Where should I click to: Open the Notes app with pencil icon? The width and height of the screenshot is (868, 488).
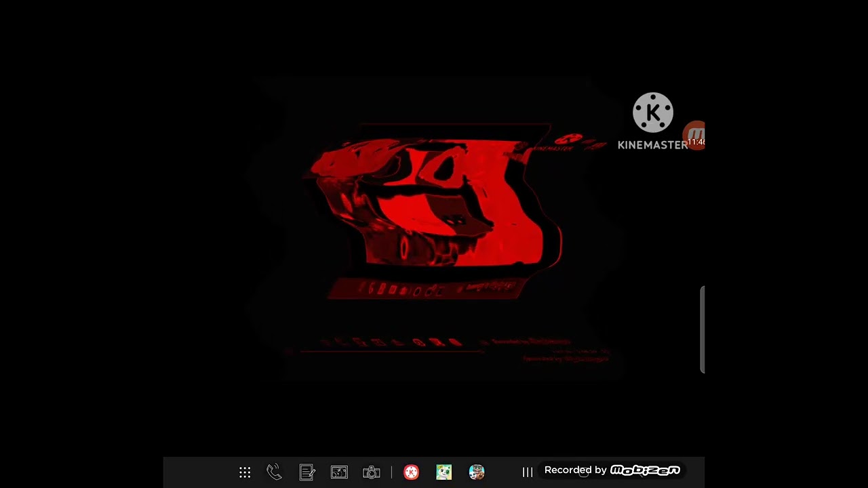click(307, 472)
